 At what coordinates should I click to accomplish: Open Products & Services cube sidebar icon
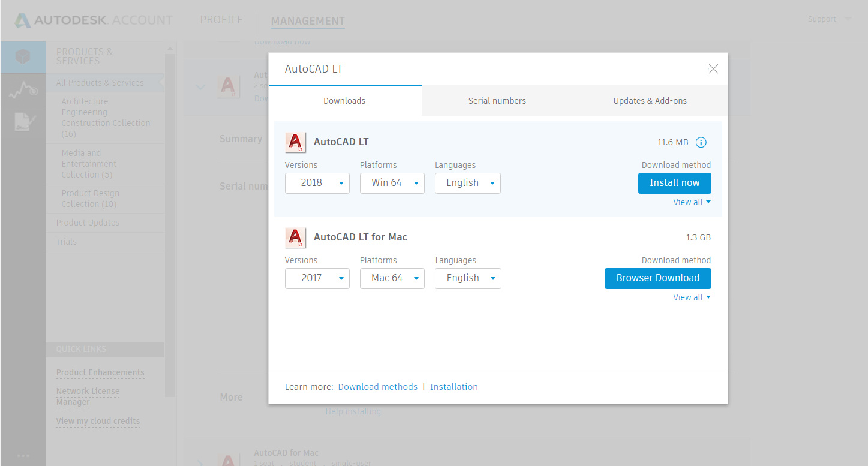pos(23,57)
